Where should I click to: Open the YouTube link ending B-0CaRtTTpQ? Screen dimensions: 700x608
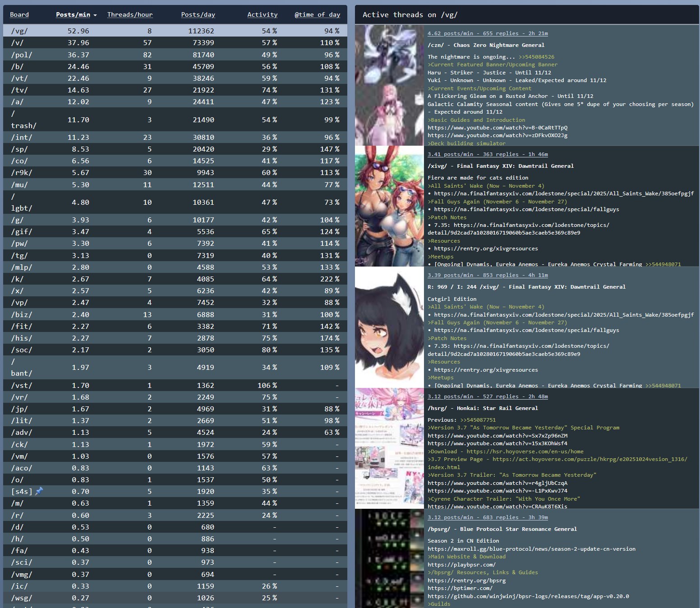point(497,128)
